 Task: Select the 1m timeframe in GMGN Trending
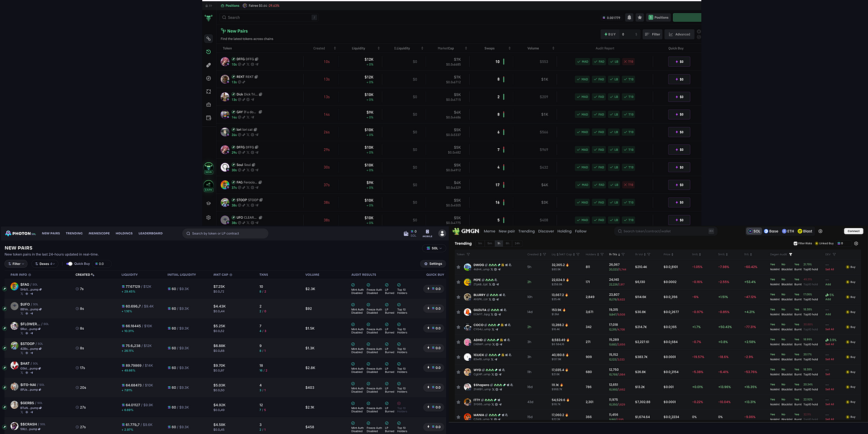(x=480, y=244)
